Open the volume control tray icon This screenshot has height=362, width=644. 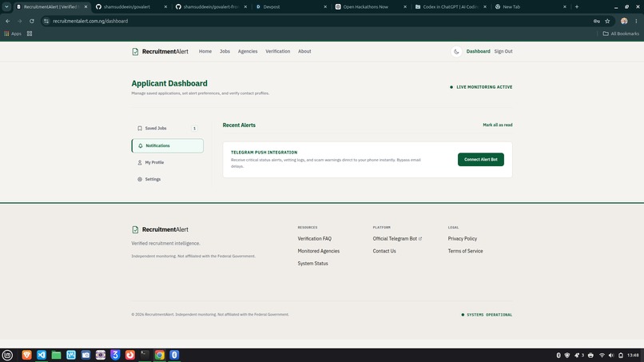611,356
